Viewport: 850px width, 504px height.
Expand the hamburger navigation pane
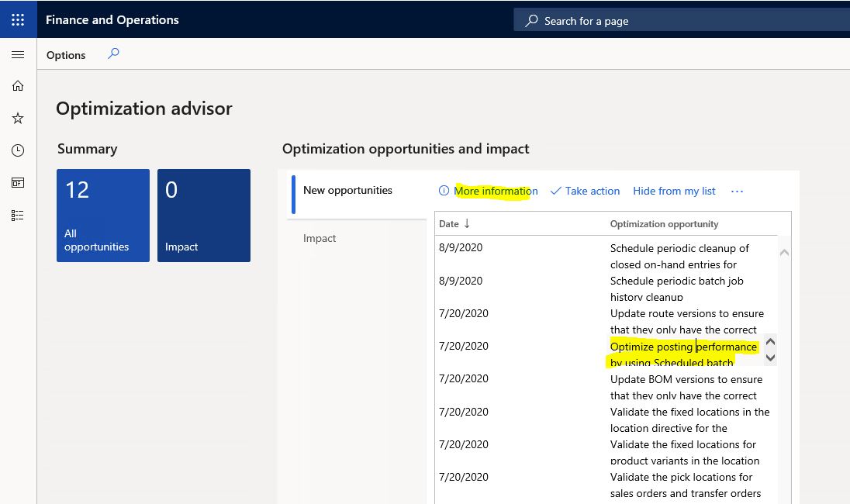[18, 55]
